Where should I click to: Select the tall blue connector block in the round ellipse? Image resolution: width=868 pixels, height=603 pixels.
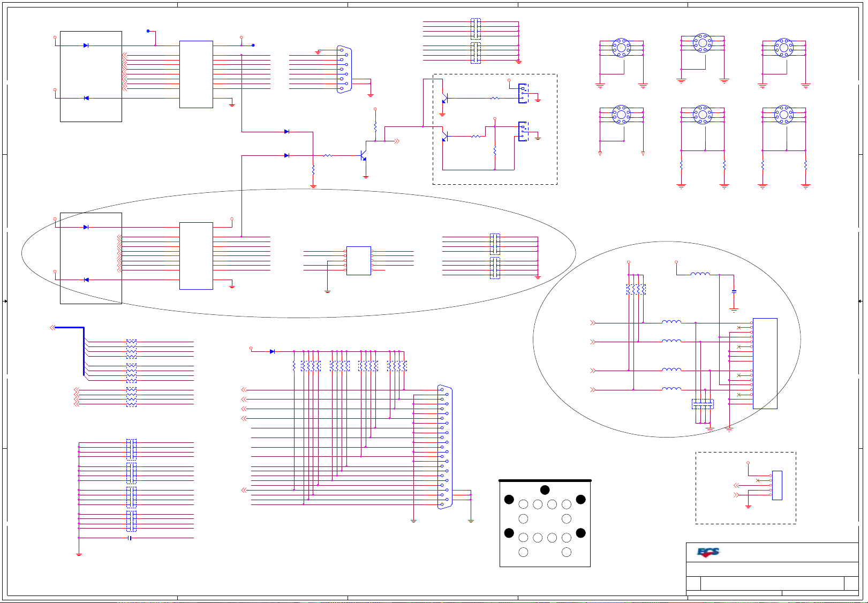765,364
